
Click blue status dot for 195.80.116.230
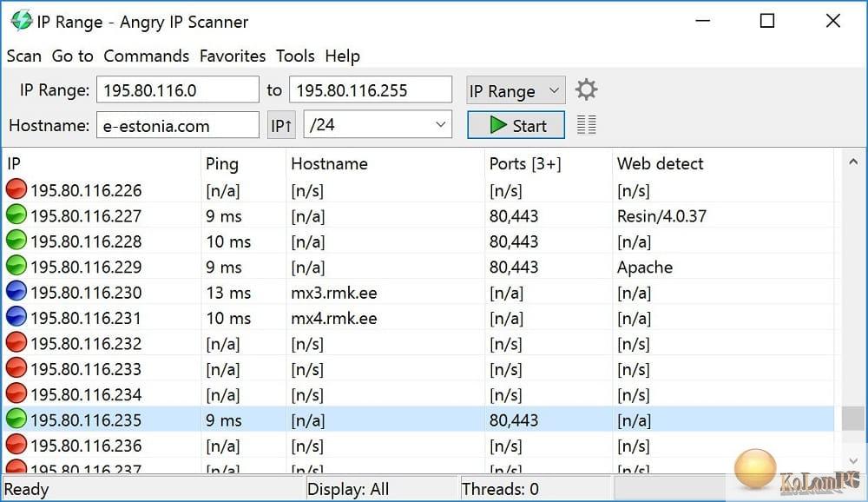pyautogui.click(x=16, y=291)
